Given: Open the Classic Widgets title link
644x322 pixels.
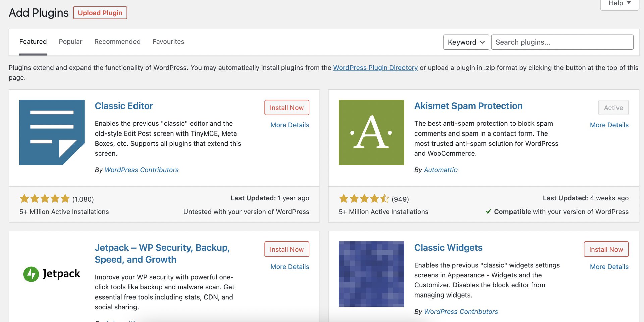Looking at the screenshot, I should pyautogui.click(x=448, y=248).
